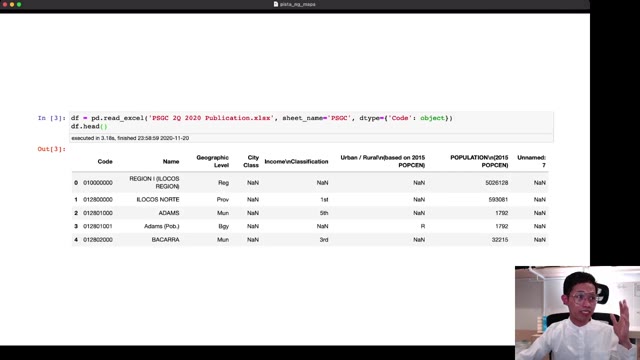Viewport: 640px width, 360px height.
Task: Click the 'Prov' geographic level value
Action: [222, 200]
